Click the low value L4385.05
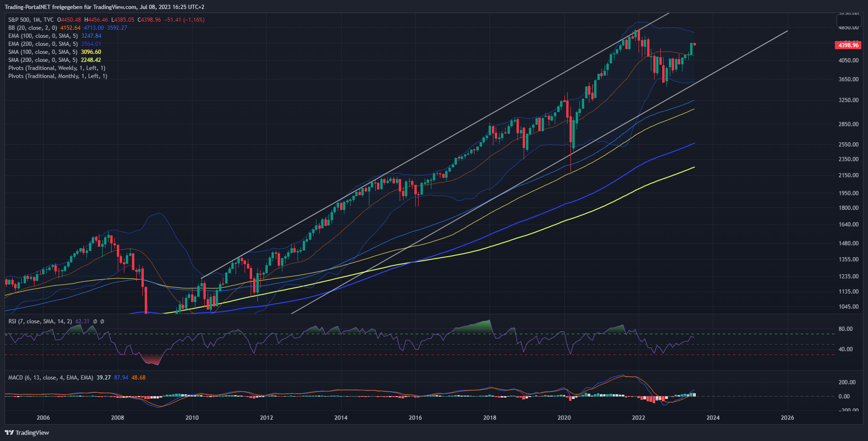The image size is (868, 441). [123, 20]
